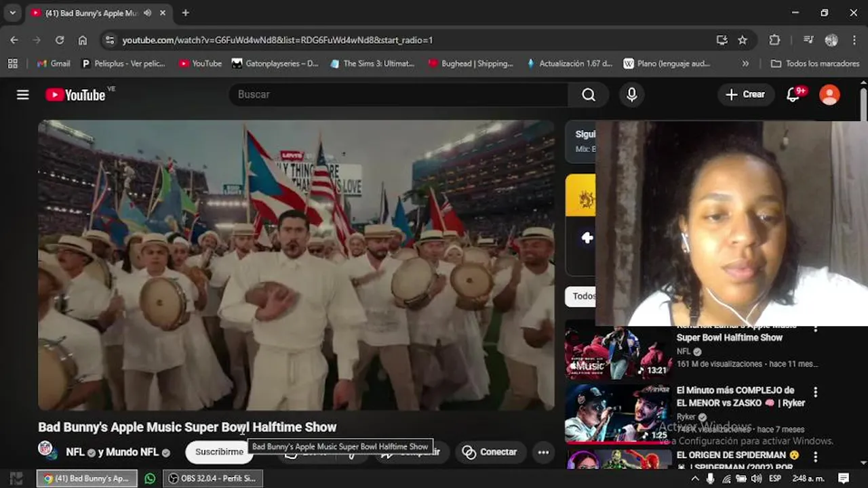This screenshot has width=868, height=488.
Task: Open the Bughead Shipping bookmark
Action: click(x=471, y=64)
